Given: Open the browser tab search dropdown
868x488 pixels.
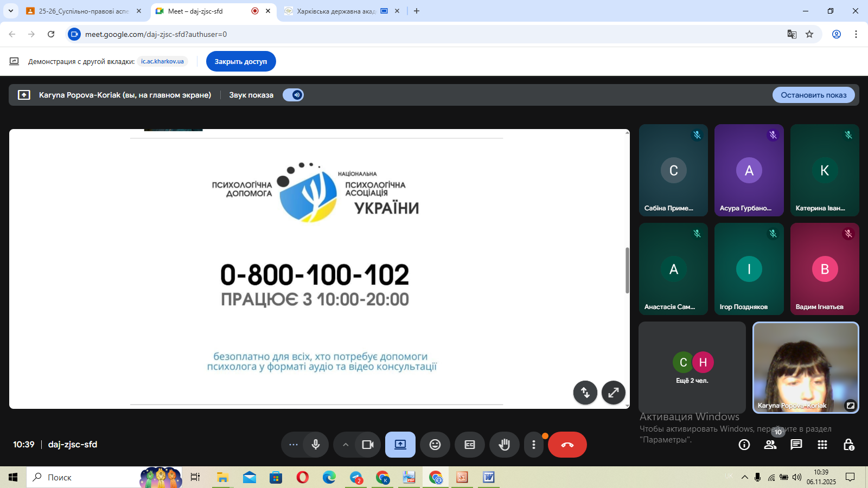Looking at the screenshot, I should pyautogui.click(x=10, y=11).
